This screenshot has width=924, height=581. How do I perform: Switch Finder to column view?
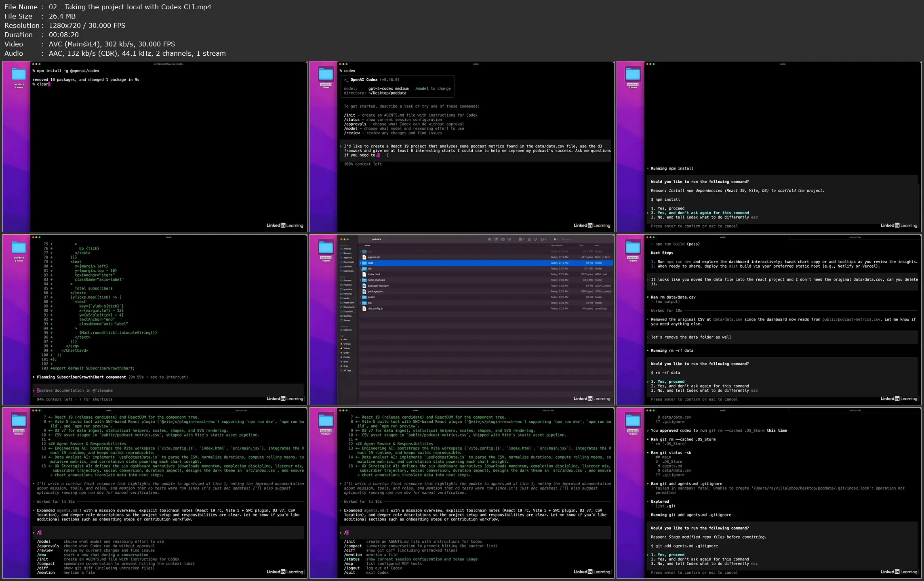[503, 239]
